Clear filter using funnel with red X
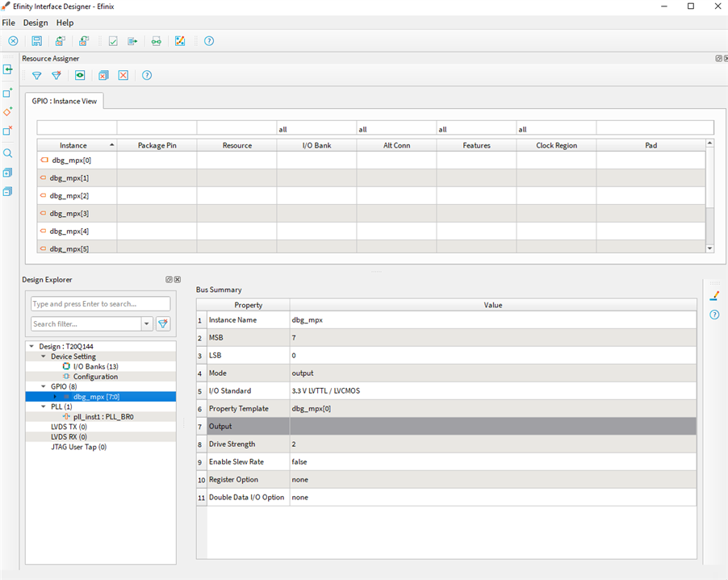Screen dimensions: 728x580 click(x=56, y=75)
